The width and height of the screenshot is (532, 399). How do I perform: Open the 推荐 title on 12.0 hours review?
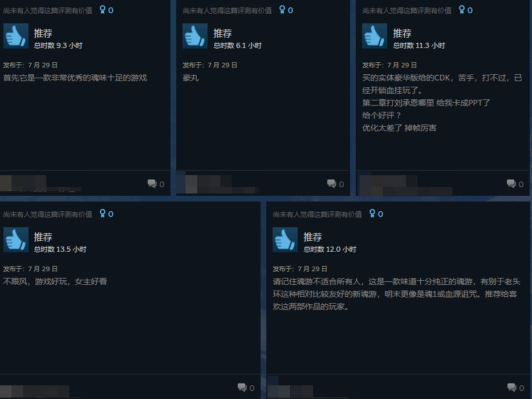(312, 237)
